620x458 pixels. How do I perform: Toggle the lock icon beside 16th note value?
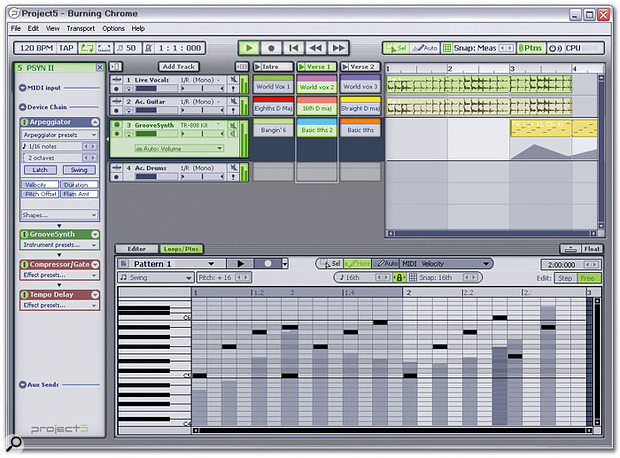[x=399, y=278]
